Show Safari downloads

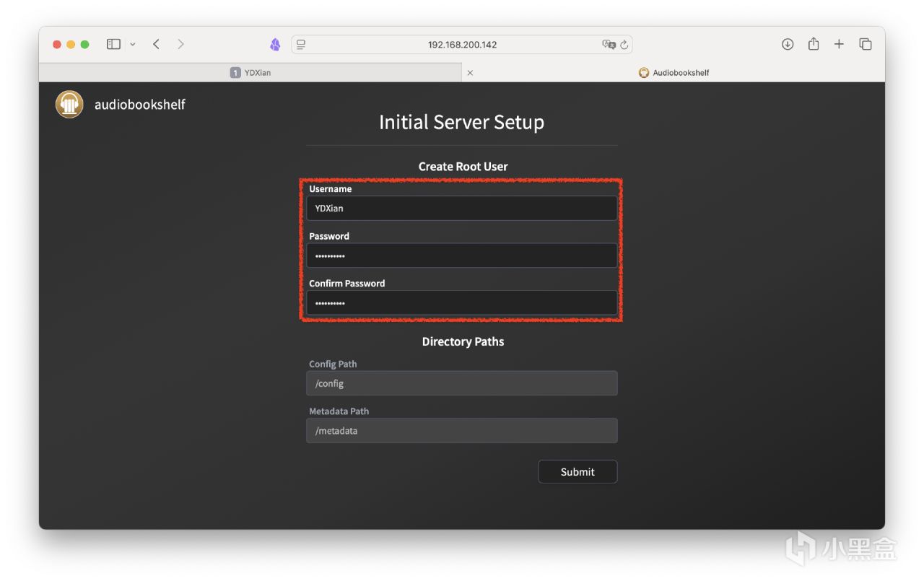coord(788,44)
